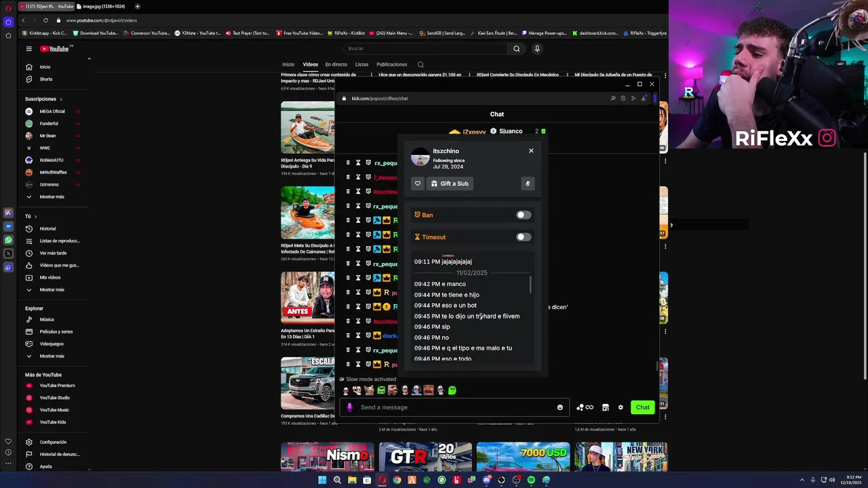Open the Windows Start menu

[x=322, y=480]
